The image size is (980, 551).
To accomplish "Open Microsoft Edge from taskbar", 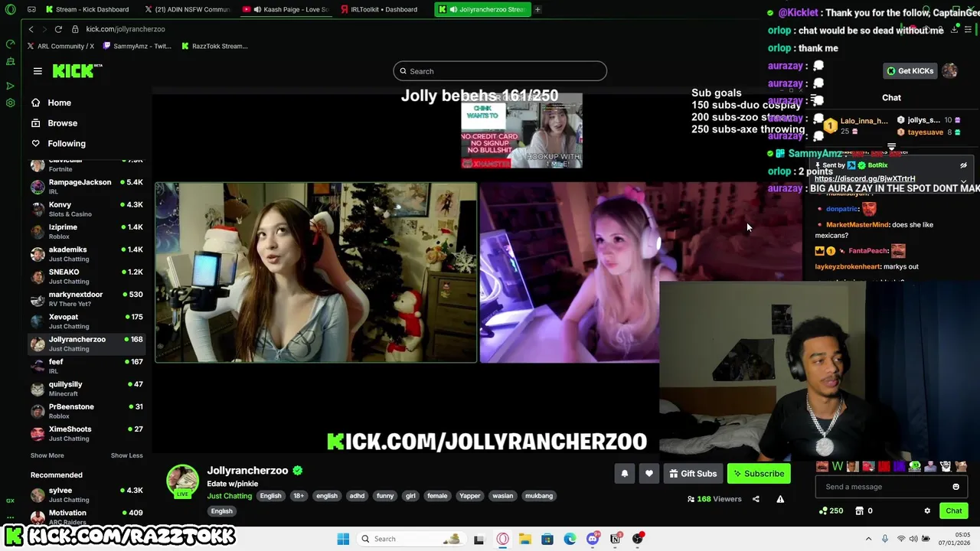I will point(570,539).
